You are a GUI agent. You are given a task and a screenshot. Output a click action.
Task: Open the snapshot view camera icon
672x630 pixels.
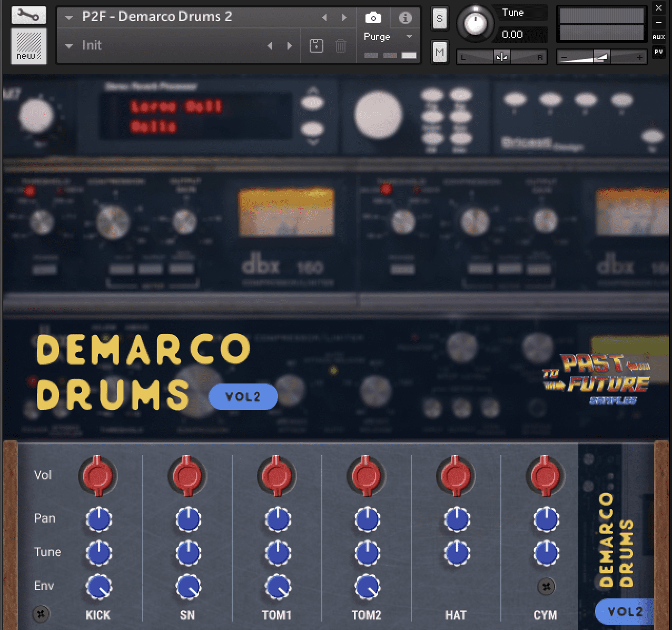[x=373, y=18]
